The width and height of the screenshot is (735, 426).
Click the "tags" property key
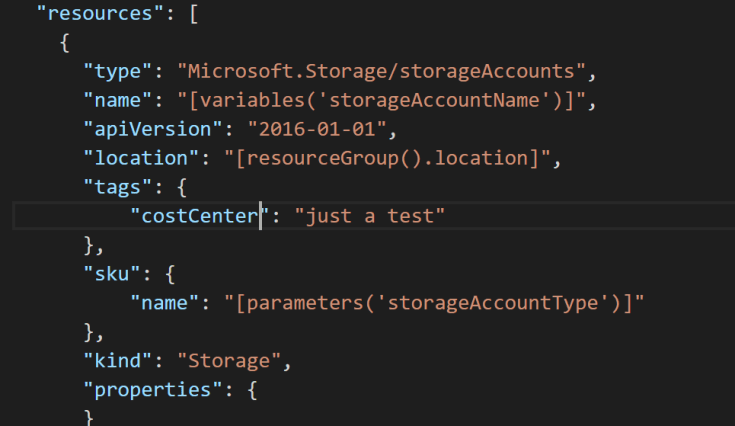click(120, 187)
